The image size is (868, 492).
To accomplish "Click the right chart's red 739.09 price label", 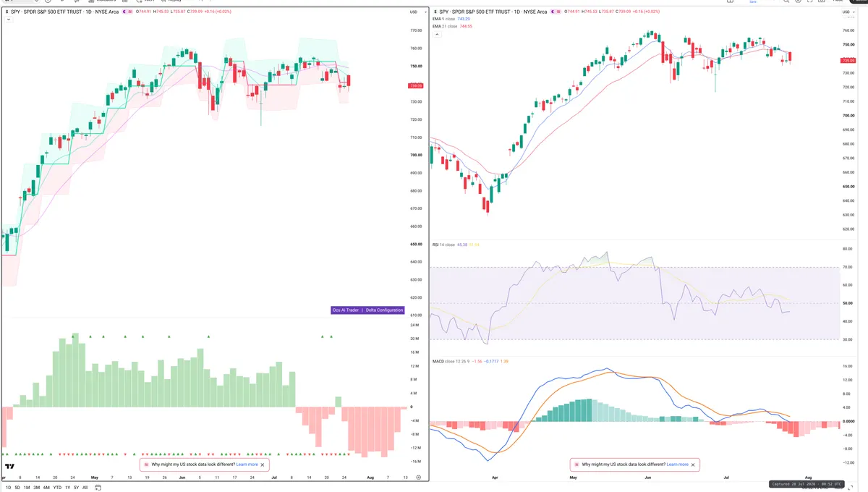I will (848, 61).
